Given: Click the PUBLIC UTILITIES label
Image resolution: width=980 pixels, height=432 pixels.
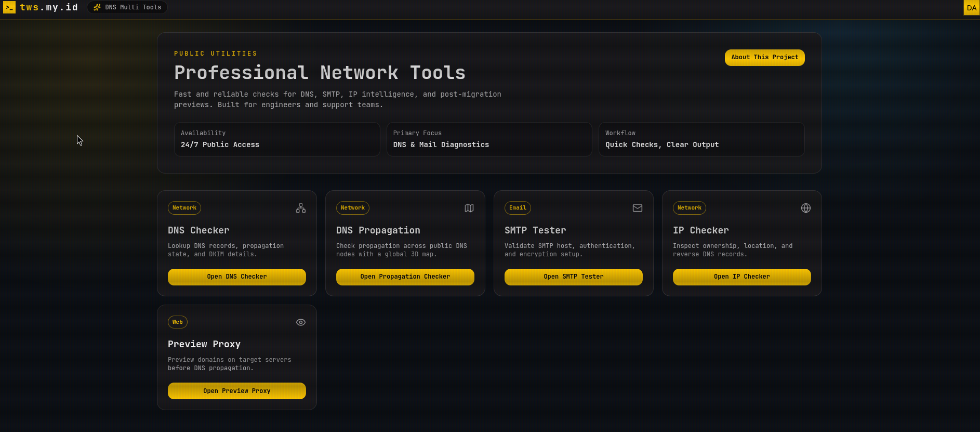Looking at the screenshot, I should coord(216,54).
